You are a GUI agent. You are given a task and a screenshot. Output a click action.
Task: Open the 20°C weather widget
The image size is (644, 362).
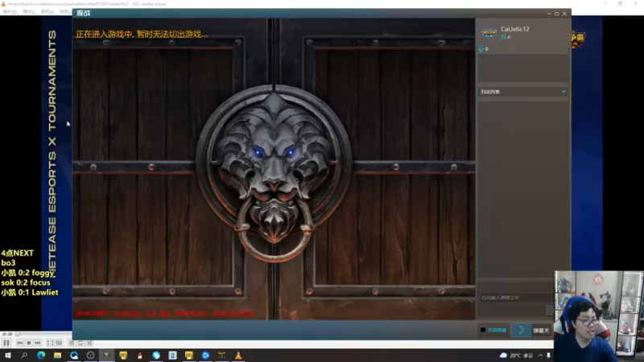(516, 356)
